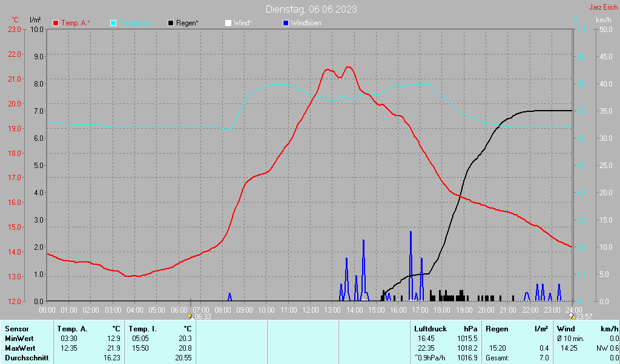Click the '14:25' wind gust time
This screenshot has width=620, height=364.
click(569, 349)
